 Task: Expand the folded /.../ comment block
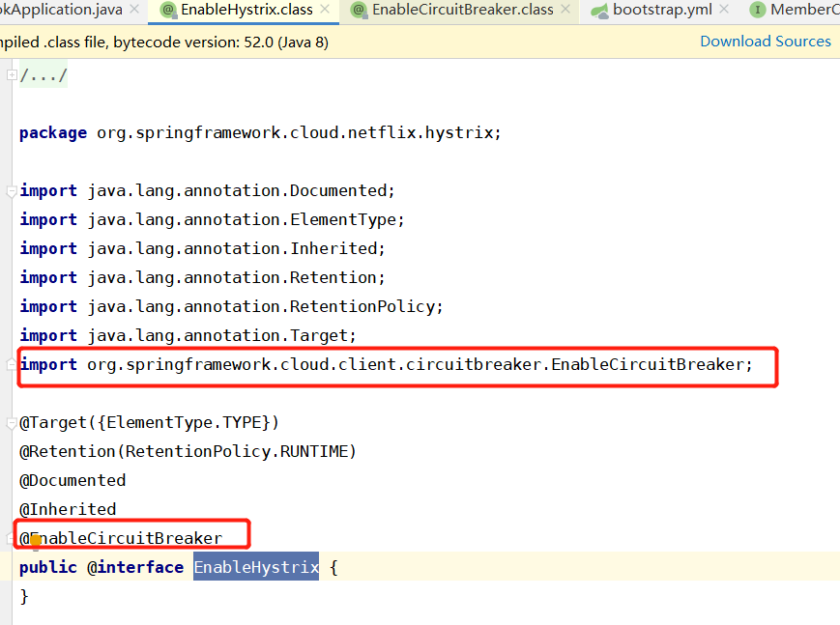point(12,75)
